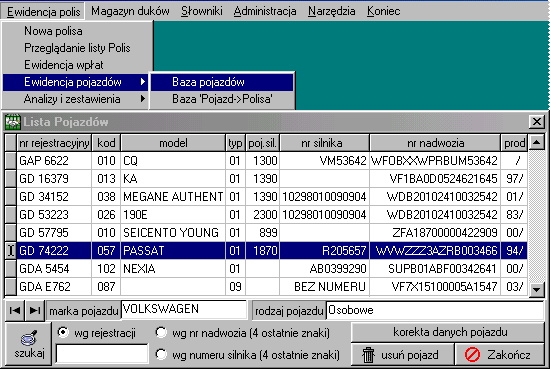This screenshot has width=550, height=369.
Task: Select Baza 'Pojazd->Polisa' submenu item
Action: 222,99
